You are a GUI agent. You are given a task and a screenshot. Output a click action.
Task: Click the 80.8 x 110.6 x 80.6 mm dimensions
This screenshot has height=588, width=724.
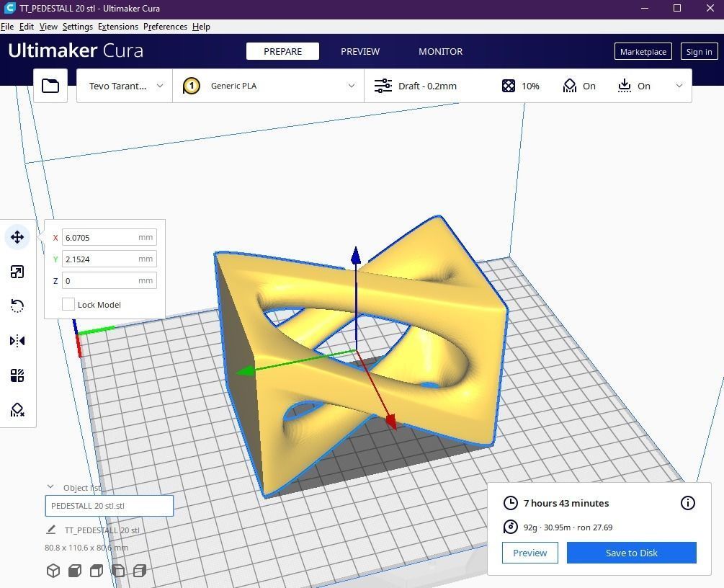point(86,548)
